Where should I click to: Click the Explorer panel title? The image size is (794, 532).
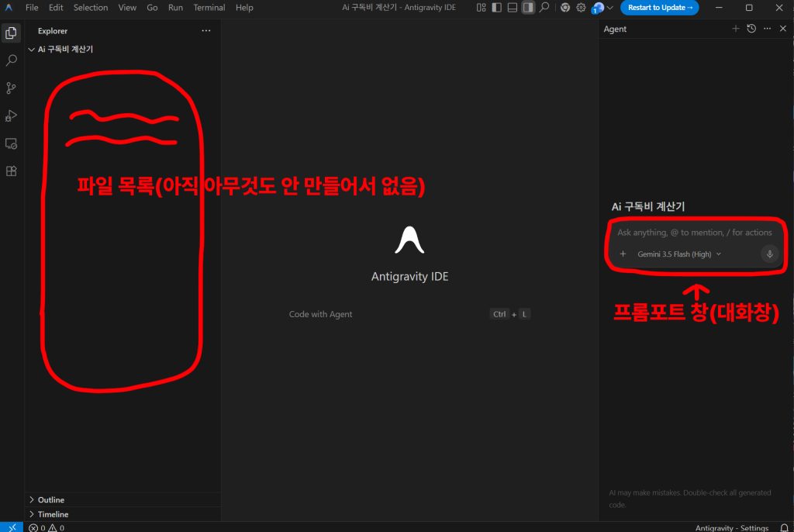(53, 31)
